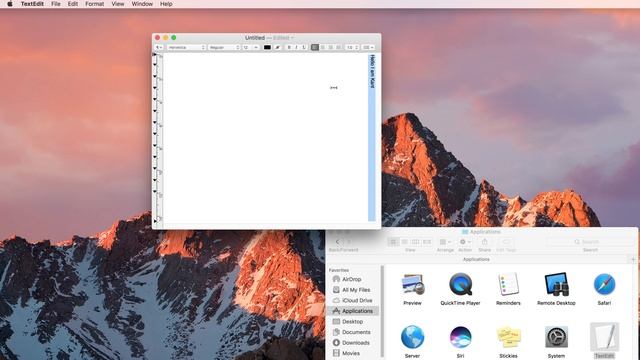Image resolution: width=640 pixels, height=360 pixels.
Task: Open the TextEdit application menu
Action: [32, 4]
